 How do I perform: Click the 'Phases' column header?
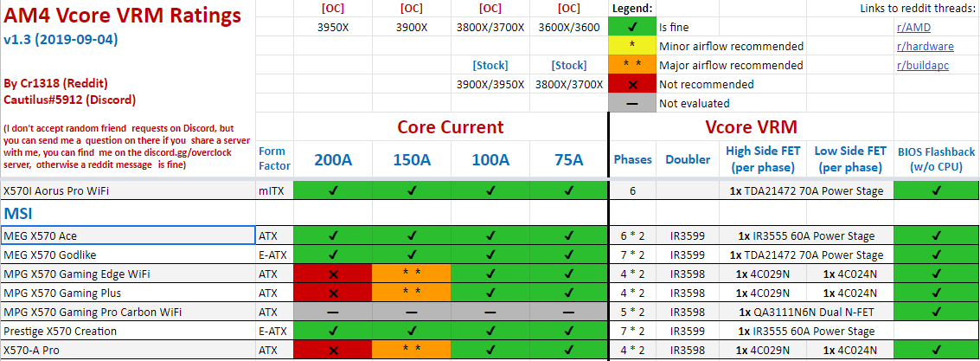click(632, 159)
